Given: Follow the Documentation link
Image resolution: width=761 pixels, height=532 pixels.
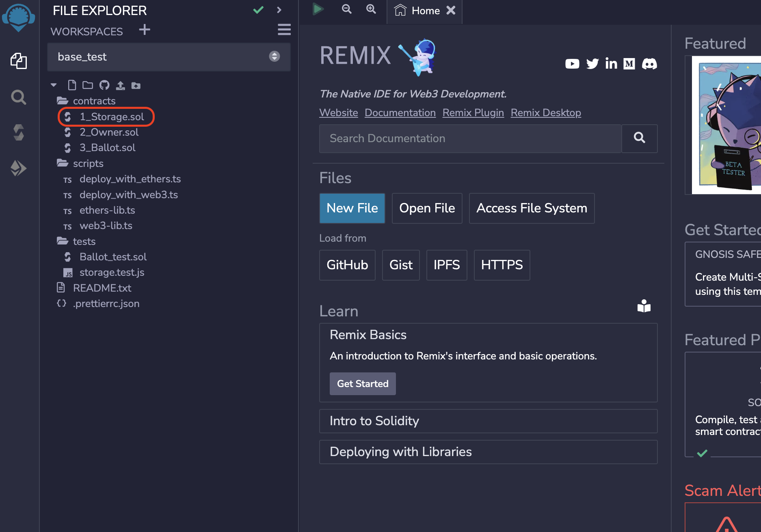Looking at the screenshot, I should click(400, 113).
